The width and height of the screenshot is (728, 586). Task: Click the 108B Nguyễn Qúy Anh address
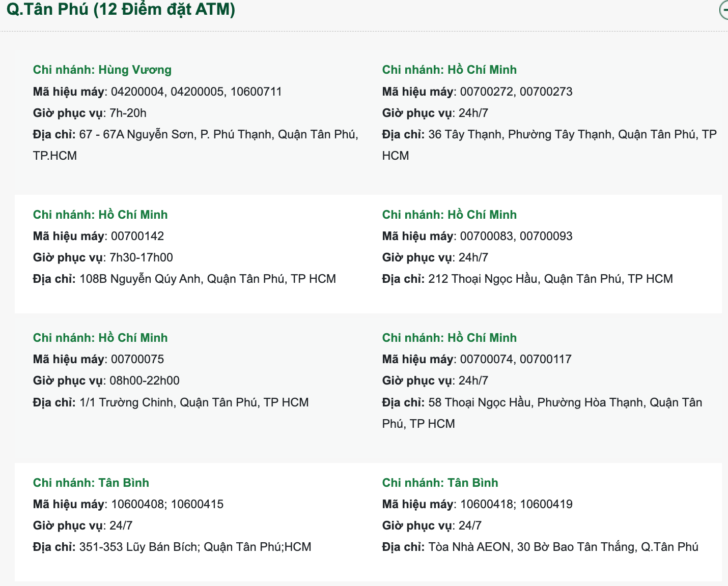207,279
